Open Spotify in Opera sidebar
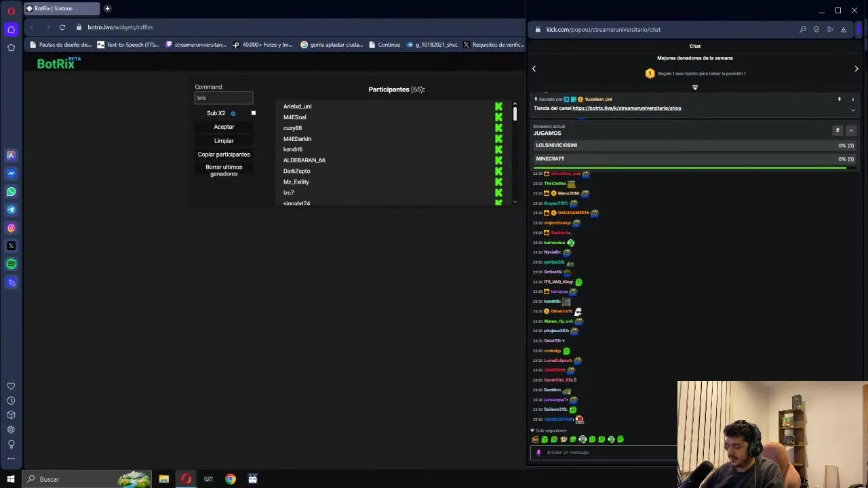 (x=11, y=264)
